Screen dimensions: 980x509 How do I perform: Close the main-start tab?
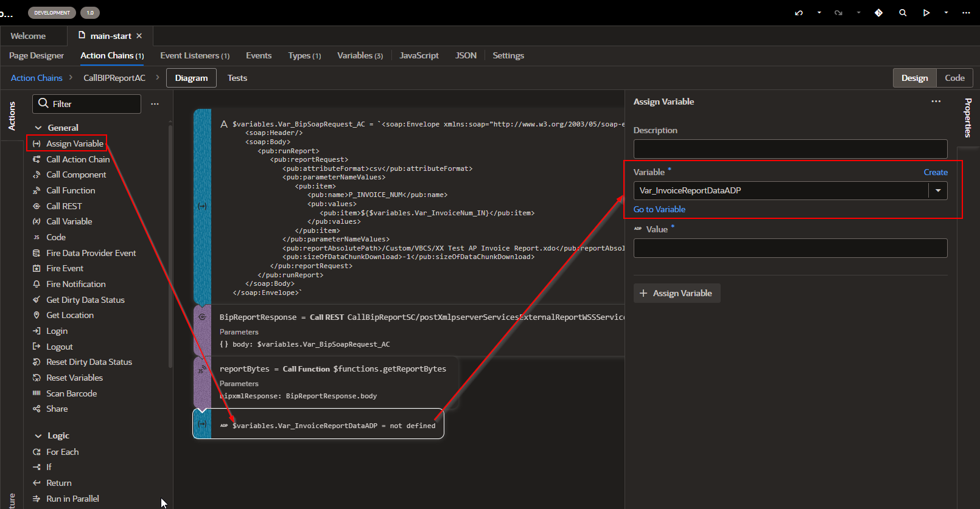coord(139,36)
